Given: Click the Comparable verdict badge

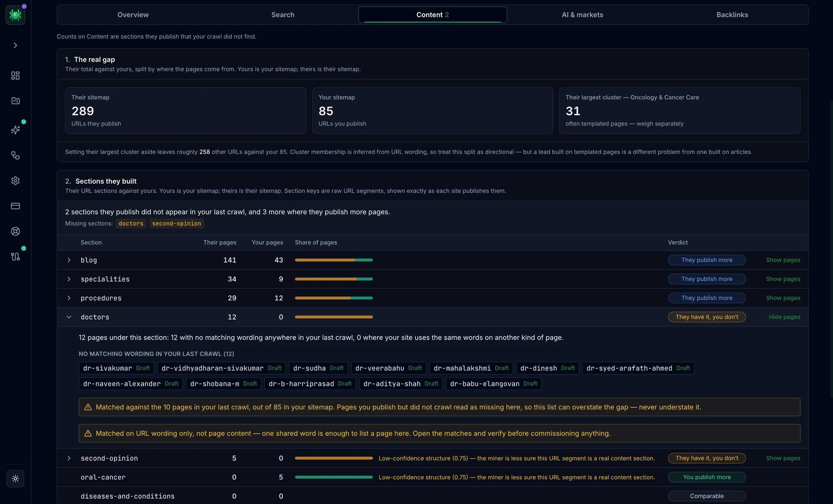Looking at the screenshot, I should (707, 496).
